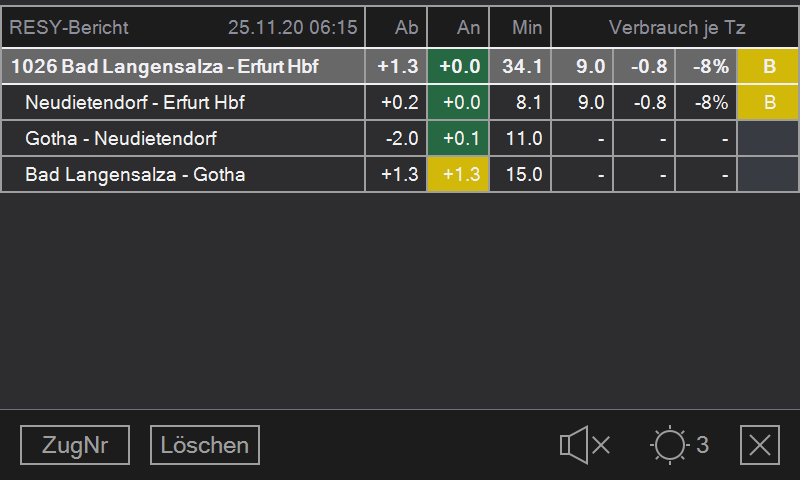The height and width of the screenshot is (480, 800).
Task: Click the Verbrauch je Tz header
Action: (x=675, y=28)
